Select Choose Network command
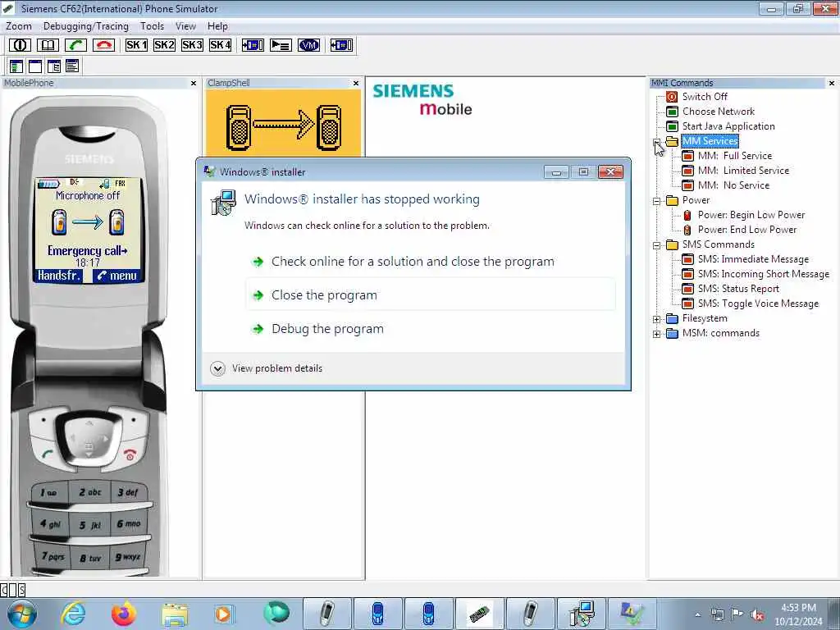Screen dimensions: 840x630 (x=719, y=112)
